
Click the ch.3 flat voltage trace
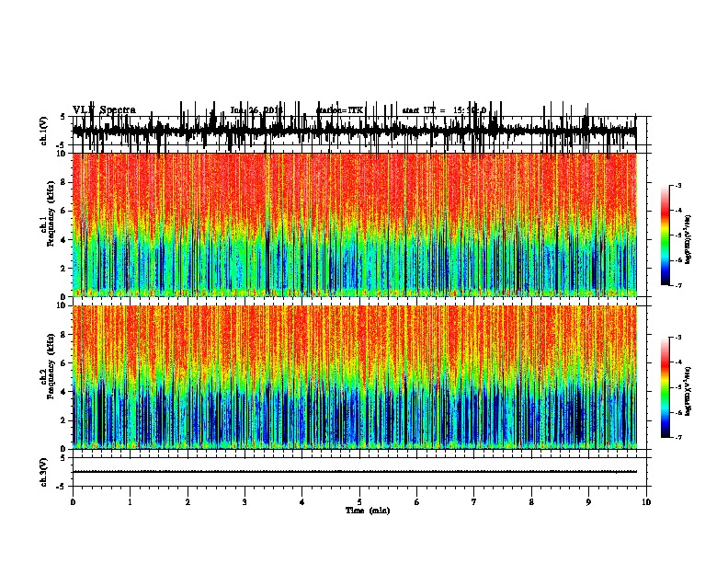(x=354, y=472)
